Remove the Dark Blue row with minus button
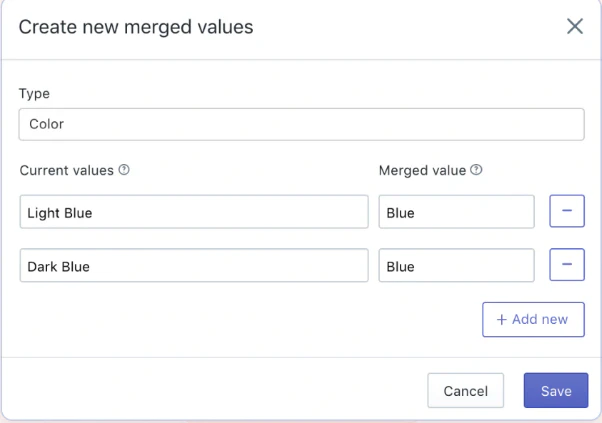Image resolution: width=602 pixels, height=423 pixels. pyautogui.click(x=566, y=266)
